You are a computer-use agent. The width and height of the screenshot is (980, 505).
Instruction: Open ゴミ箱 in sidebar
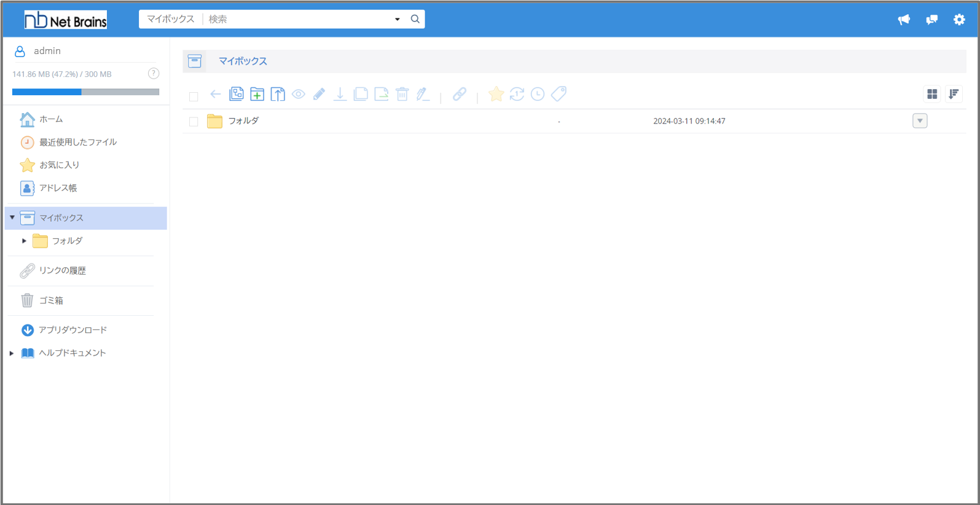[51, 300]
